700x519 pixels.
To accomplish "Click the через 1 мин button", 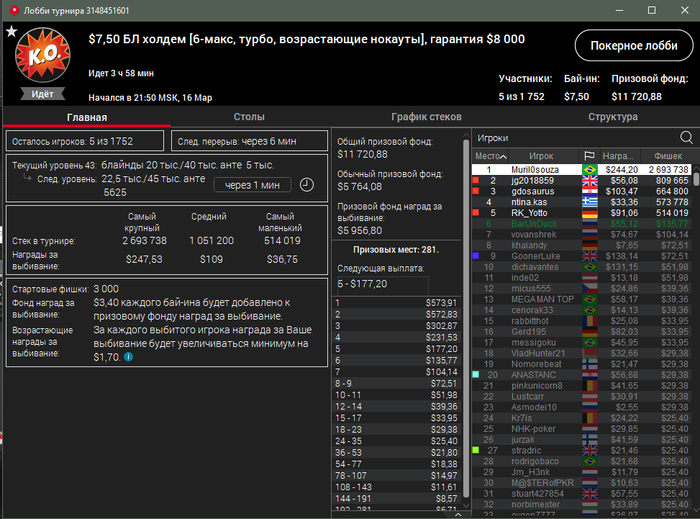I will coord(252,185).
